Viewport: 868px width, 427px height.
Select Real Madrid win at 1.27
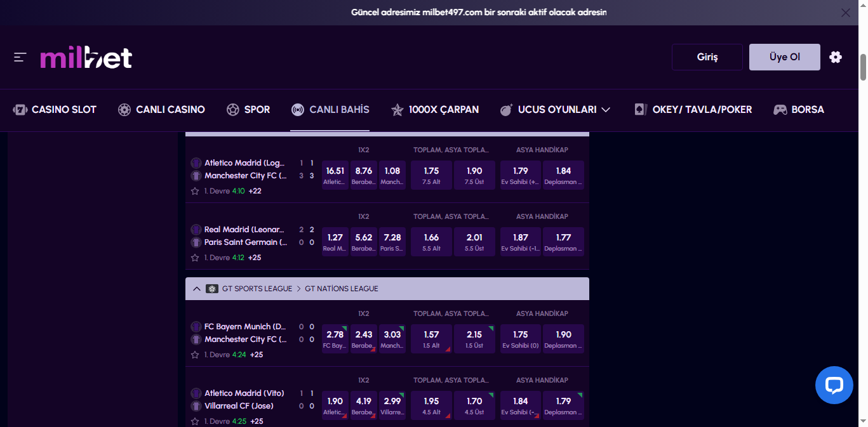[335, 242]
